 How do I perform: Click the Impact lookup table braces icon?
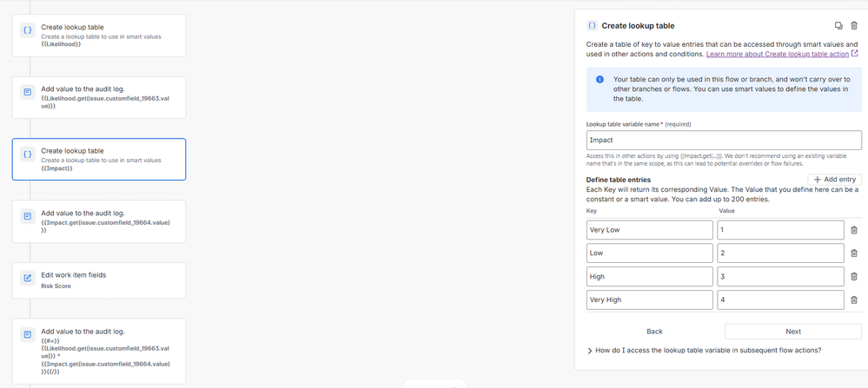click(x=27, y=155)
